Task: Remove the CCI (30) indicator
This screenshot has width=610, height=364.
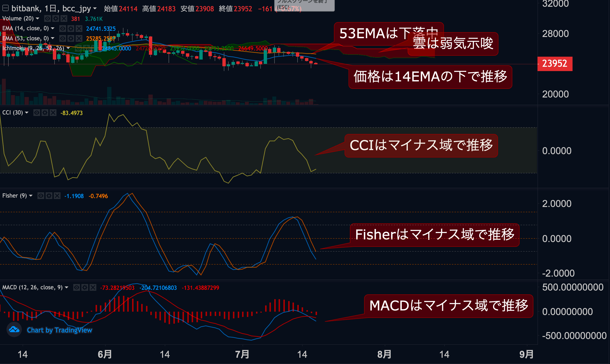Action: point(53,113)
